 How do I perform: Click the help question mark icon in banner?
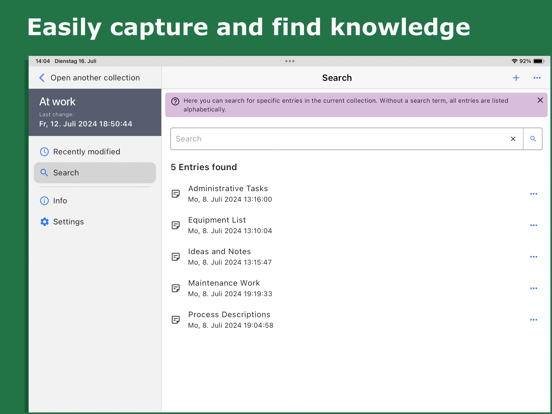(x=175, y=101)
